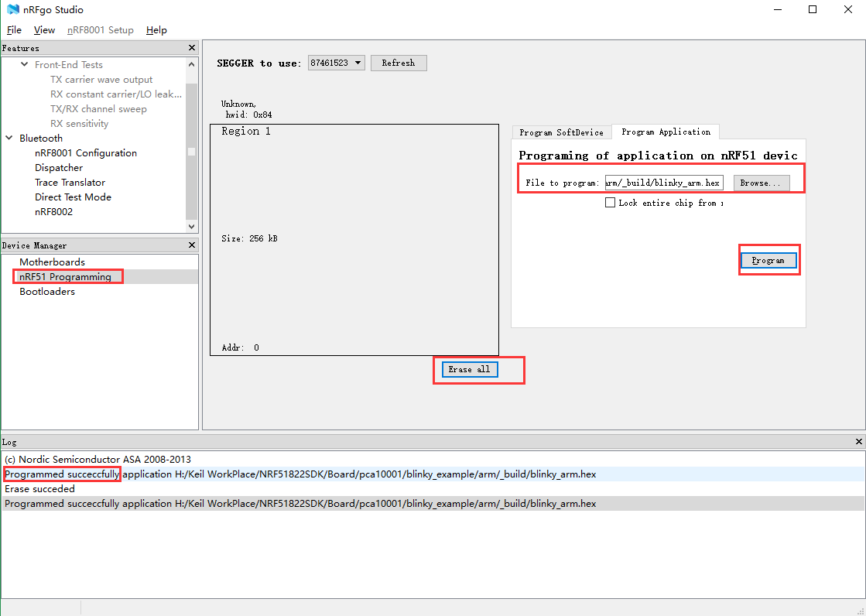Select Motherboards in Device Manager

tap(52, 262)
